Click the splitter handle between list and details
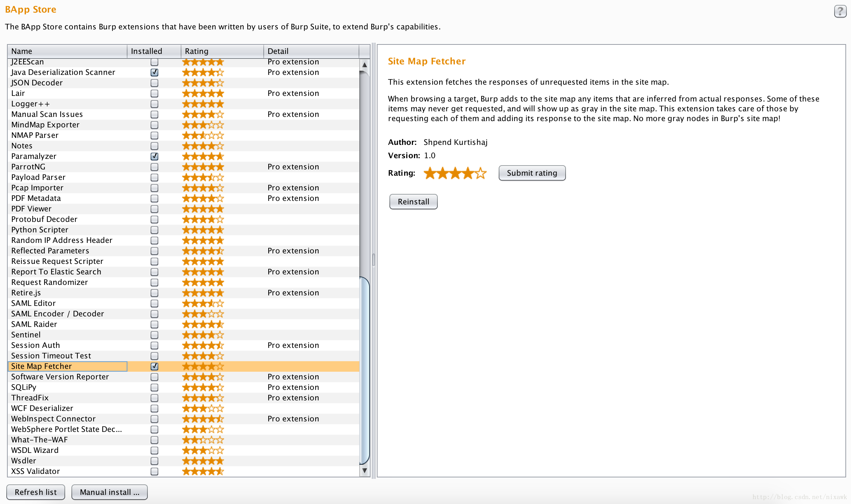Viewport: 851px width, 504px height. coord(374,260)
